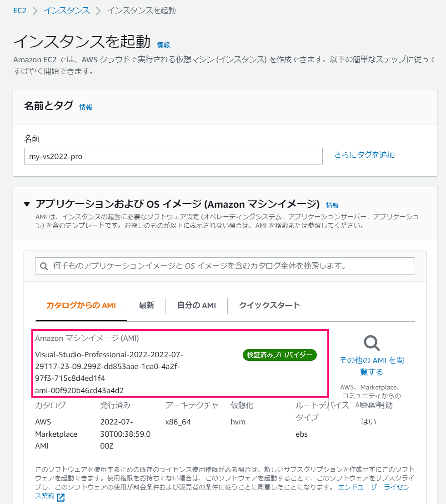Viewport: 446px width, 504px height.
Task: Click the x86_64 architecture value
Action: pyautogui.click(x=178, y=422)
